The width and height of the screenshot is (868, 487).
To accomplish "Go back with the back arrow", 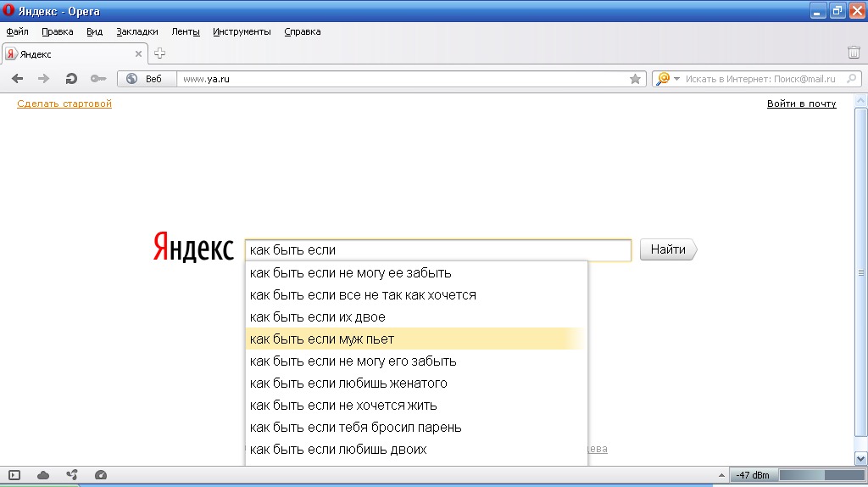I will pos(17,79).
